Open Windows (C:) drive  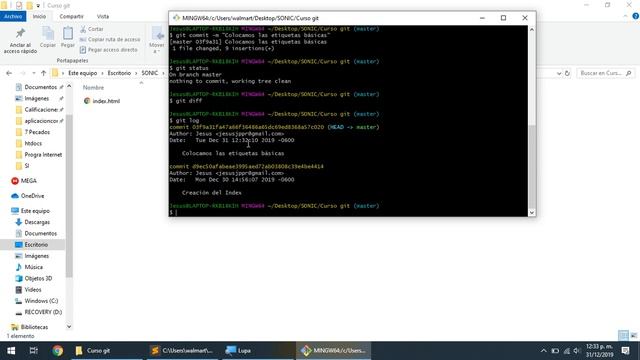coord(37,301)
